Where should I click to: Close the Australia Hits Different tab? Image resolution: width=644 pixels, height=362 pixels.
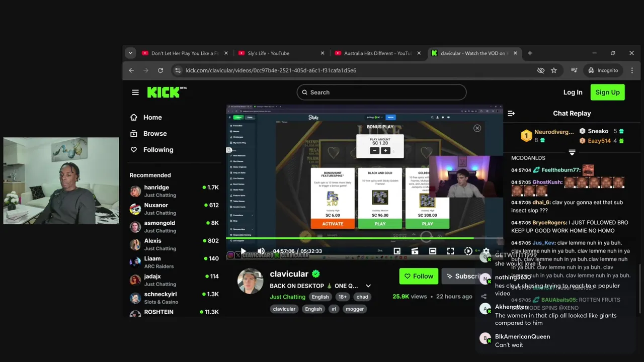[x=419, y=53]
